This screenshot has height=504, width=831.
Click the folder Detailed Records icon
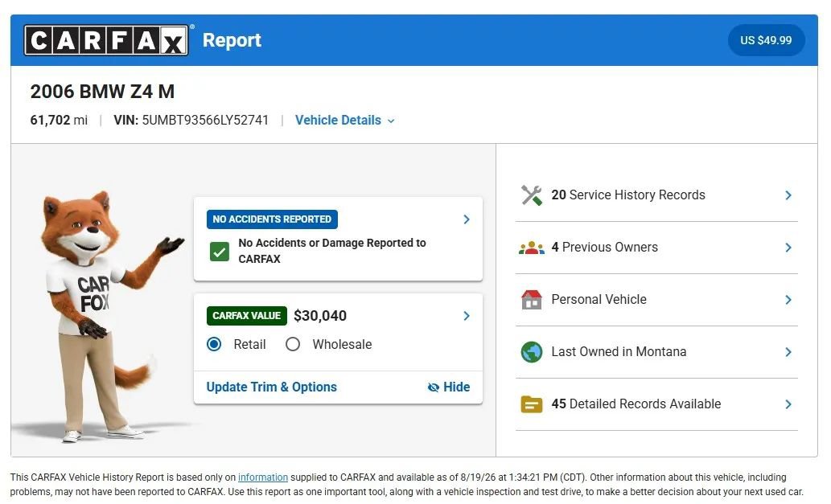[532, 404]
